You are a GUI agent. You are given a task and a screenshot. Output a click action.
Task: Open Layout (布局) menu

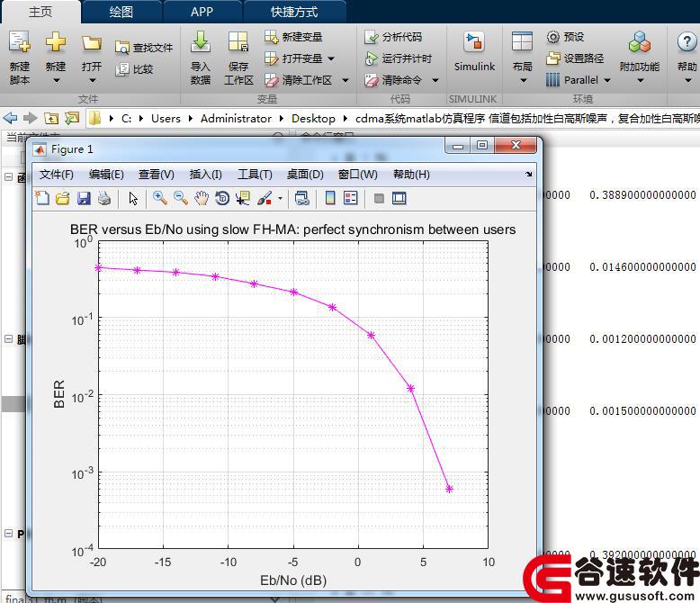tap(522, 58)
